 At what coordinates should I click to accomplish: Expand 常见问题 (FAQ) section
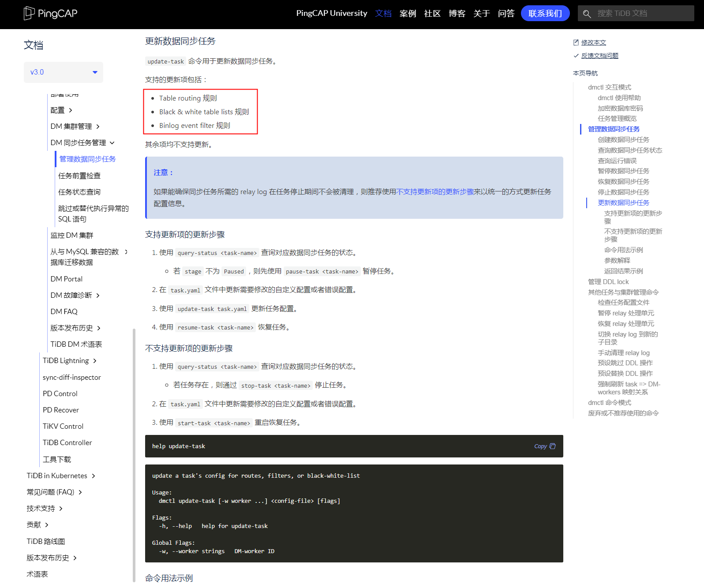coord(80,492)
